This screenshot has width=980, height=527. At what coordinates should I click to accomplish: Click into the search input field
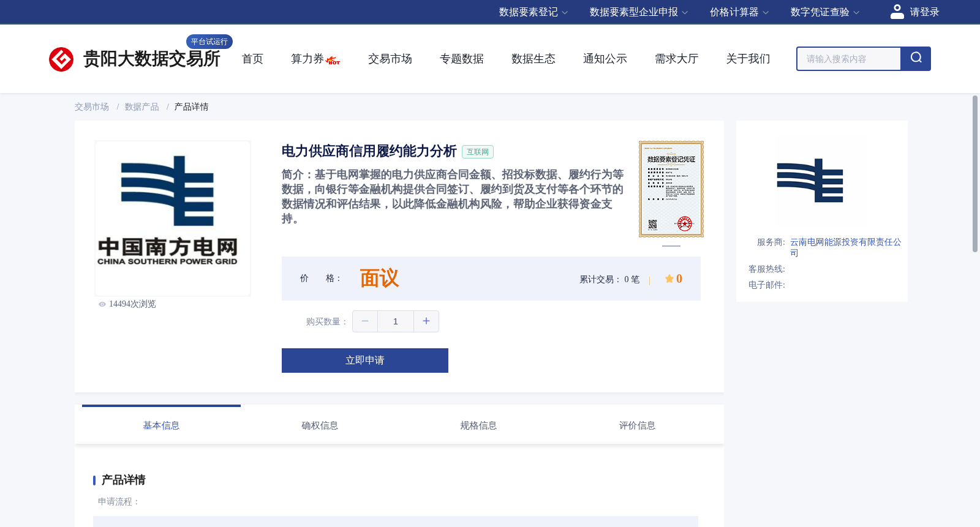pyautogui.click(x=849, y=59)
